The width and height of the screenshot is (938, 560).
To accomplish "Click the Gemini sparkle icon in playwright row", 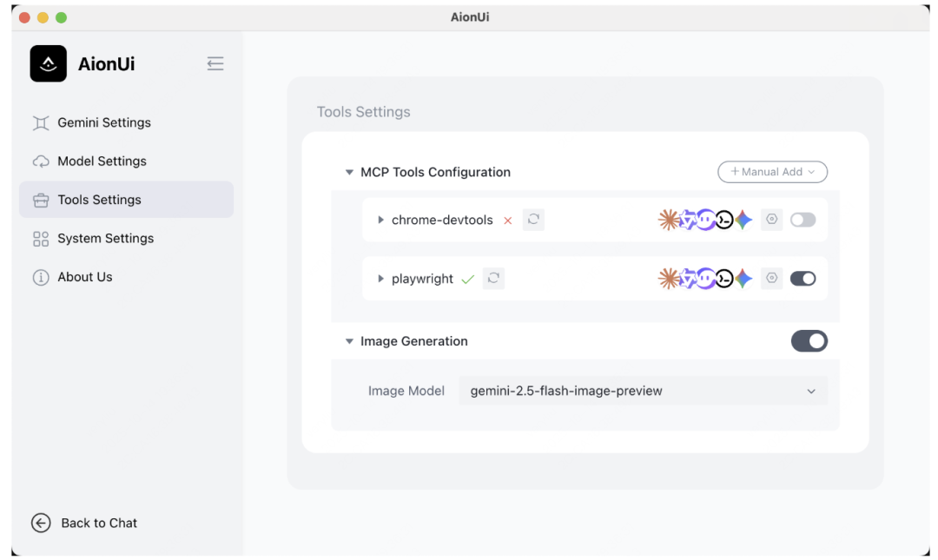I will (743, 279).
